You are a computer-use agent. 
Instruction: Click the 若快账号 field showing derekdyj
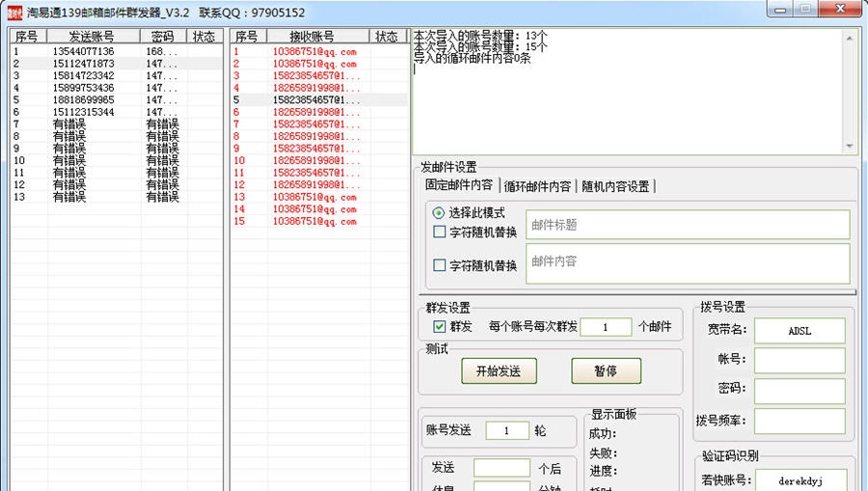click(801, 480)
